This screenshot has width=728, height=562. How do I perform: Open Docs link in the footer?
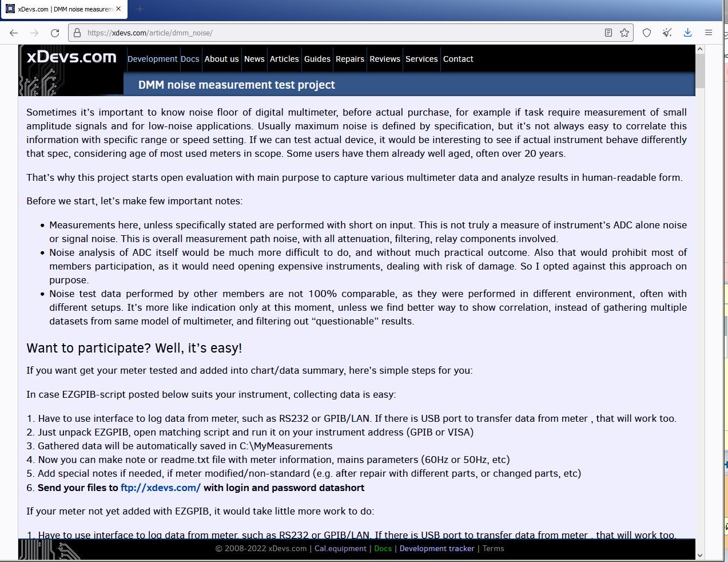pyautogui.click(x=383, y=548)
